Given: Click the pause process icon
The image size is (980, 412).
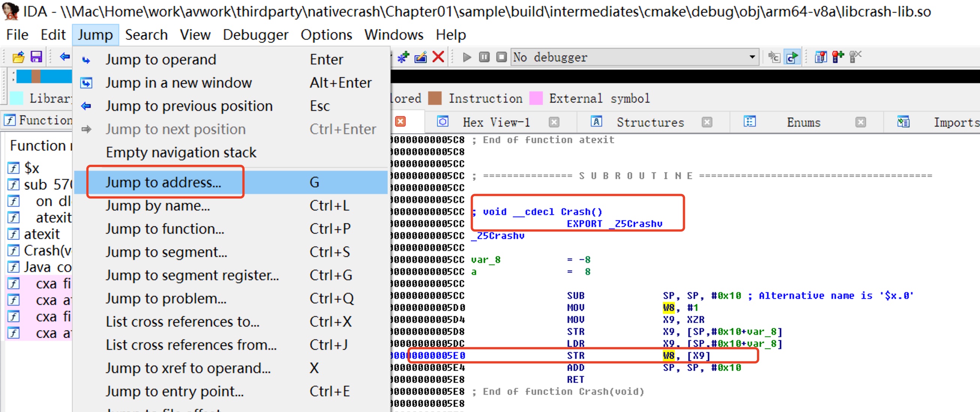Looking at the screenshot, I should coord(484,57).
